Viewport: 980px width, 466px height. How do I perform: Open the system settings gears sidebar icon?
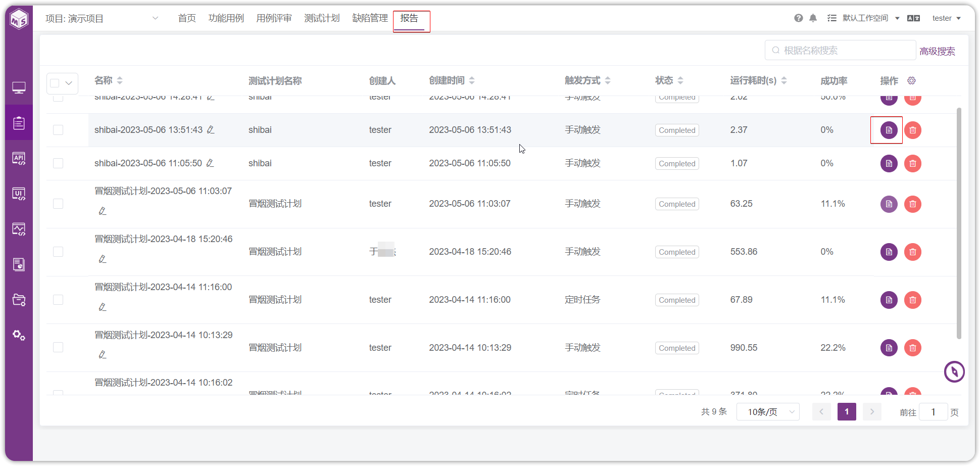click(19, 335)
